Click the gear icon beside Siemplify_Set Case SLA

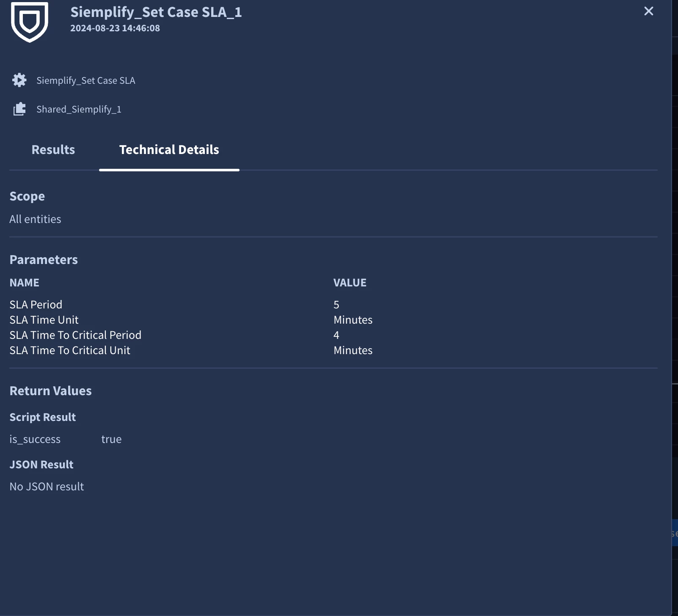(19, 80)
